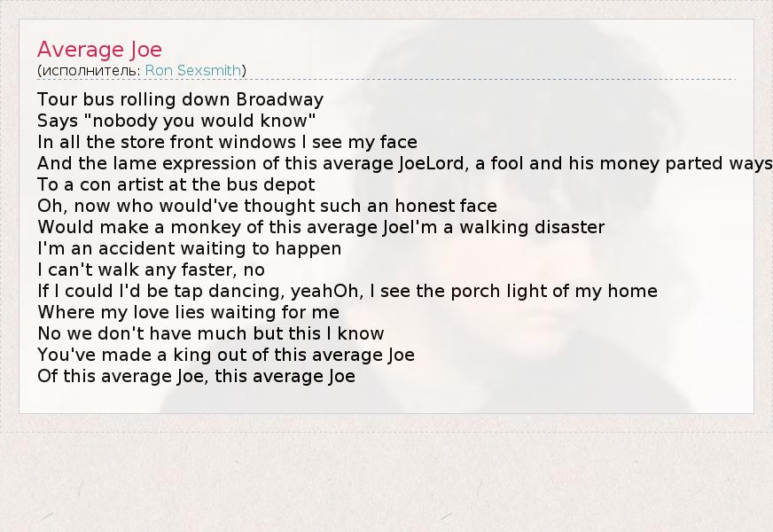Click the 'lame expression' lyric line
773x532 pixels.
point(403,163)
